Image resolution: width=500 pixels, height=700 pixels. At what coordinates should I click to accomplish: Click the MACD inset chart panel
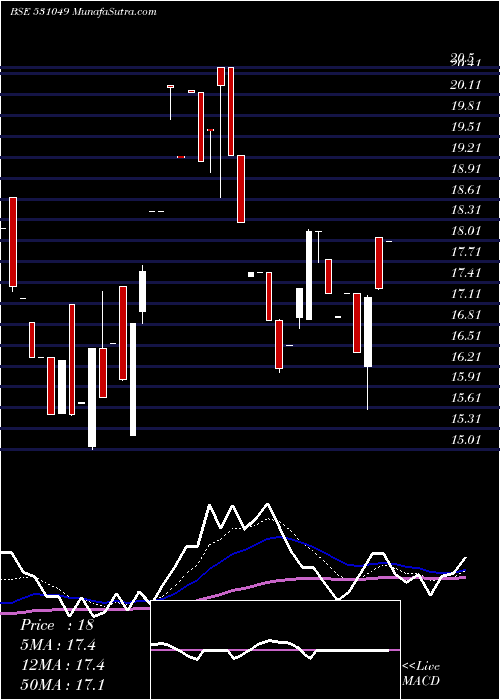point(276,650)
